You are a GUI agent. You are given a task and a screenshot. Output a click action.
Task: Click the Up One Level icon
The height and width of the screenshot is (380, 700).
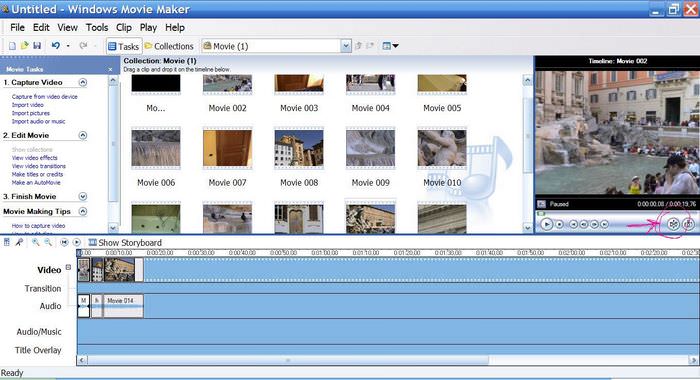click(358, 46)
